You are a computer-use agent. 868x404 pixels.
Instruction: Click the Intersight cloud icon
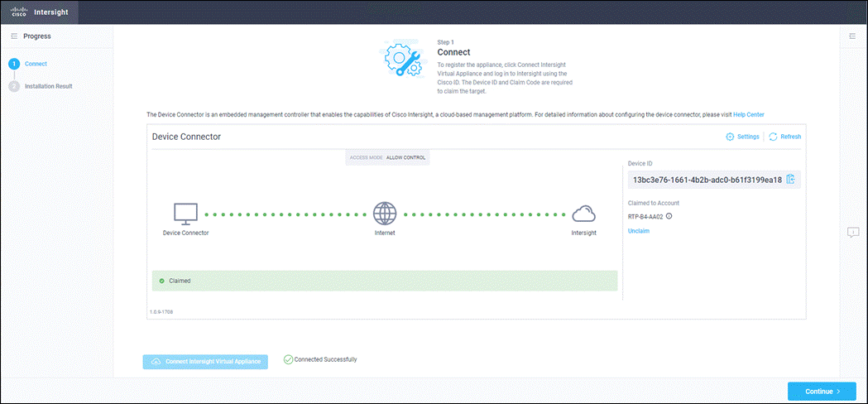pyautogui.click(x=583, y=214)
